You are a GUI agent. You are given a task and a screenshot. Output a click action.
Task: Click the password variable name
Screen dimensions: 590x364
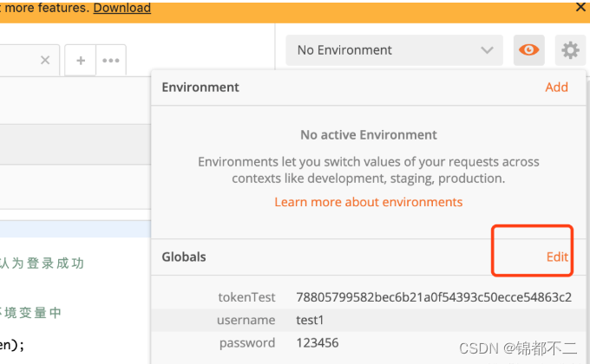pos(247,342)
